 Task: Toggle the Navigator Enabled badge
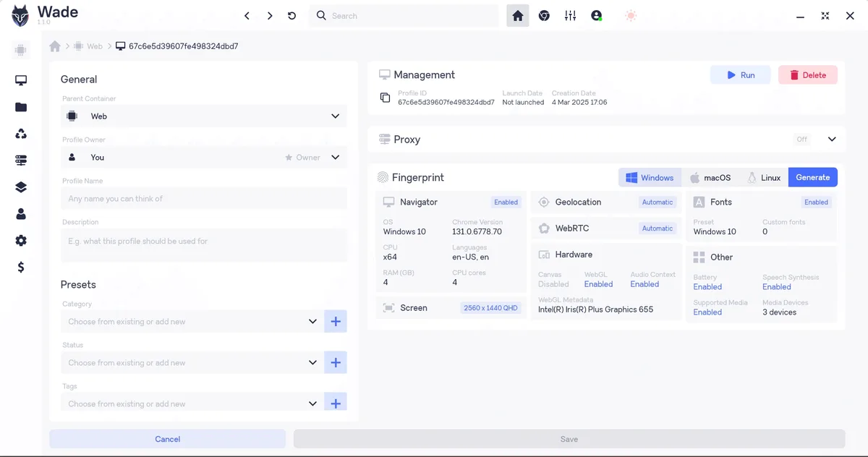click(506, 202)
